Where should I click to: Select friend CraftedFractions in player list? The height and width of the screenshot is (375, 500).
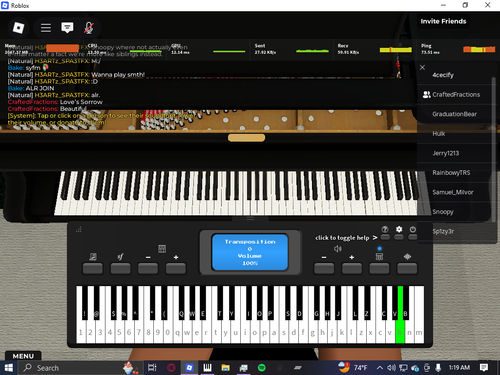(454, 95)
